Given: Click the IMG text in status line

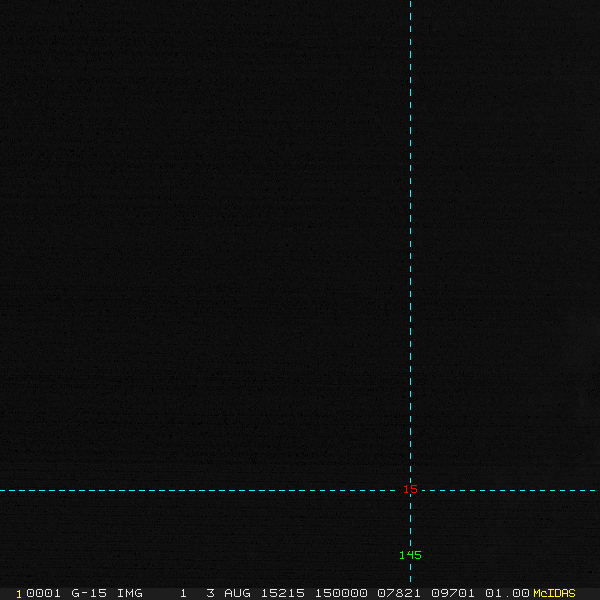Looking at the screenshot, I should (129, 593).
